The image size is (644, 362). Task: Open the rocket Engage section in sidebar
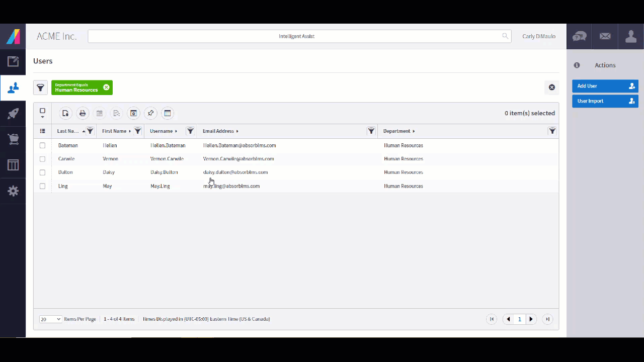13,114
